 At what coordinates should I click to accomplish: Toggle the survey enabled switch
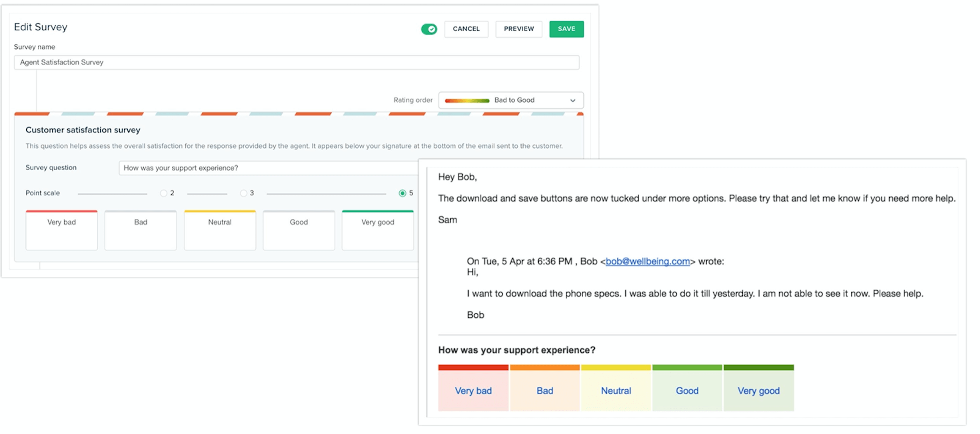(x=429, y=29)
